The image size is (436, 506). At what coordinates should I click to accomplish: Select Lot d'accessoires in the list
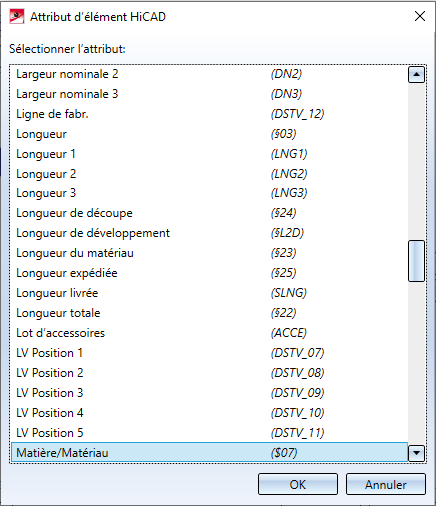tap(209, 333)
